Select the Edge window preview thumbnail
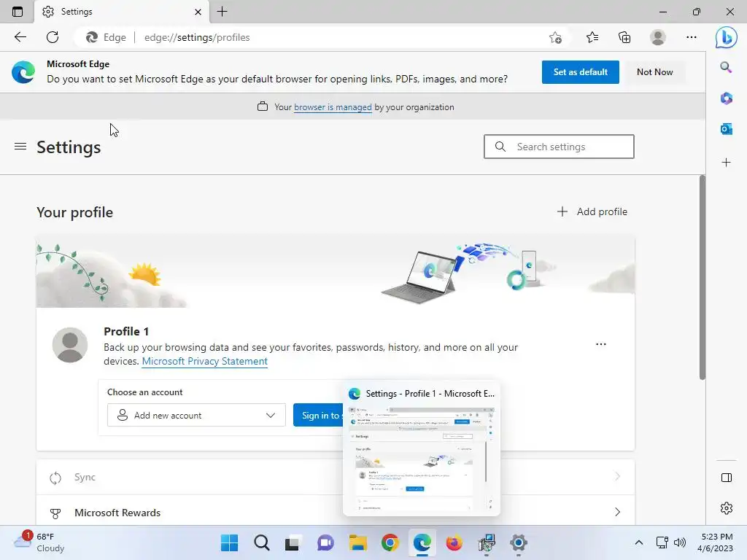The image size is (747, 560). pyautogui.click(x=422, y=448)
